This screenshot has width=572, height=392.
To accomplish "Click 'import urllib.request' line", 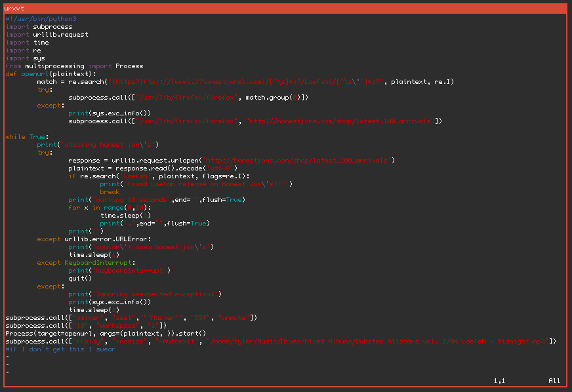I will point(47,35).
